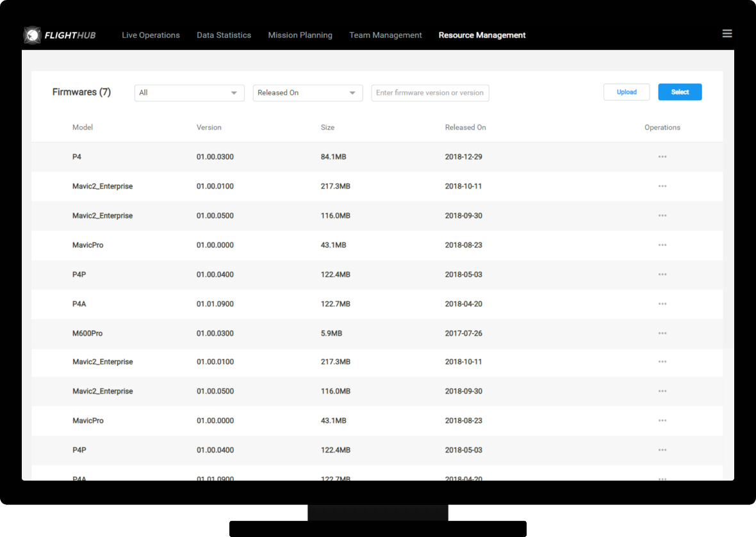The height and width of the screenshot is (537, 756).
Task: Click the Upload button
Action: point(626,92)
